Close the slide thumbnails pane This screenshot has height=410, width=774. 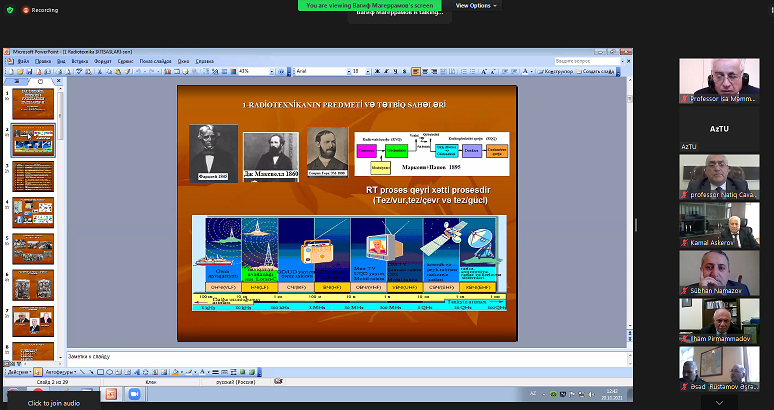click(x=58, y=81)
